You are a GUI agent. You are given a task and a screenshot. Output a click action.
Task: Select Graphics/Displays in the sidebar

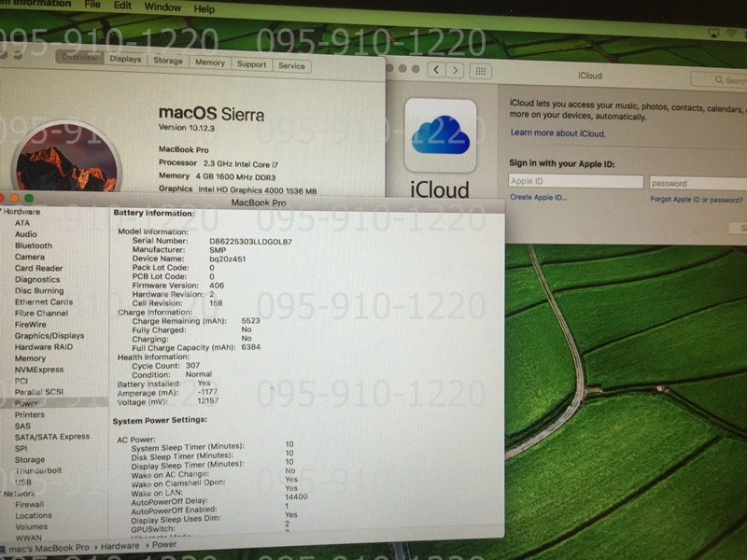(49, 336)
